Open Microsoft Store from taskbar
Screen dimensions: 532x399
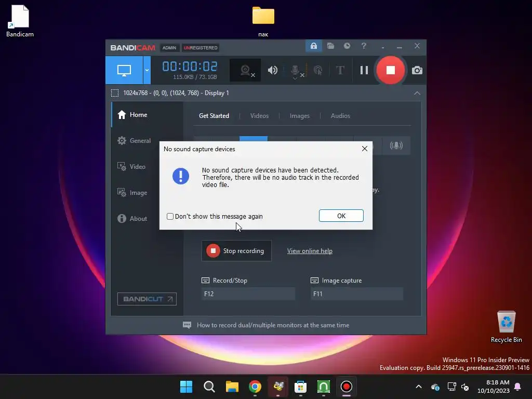[301, 387]
